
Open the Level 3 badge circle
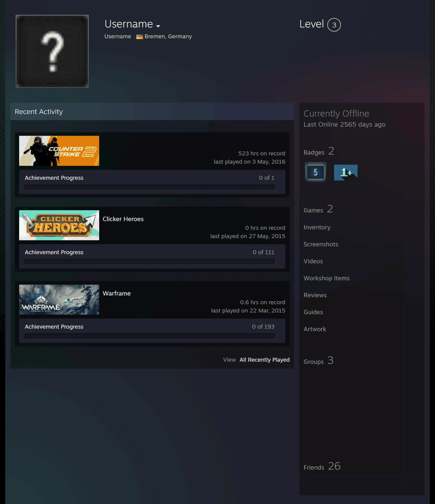point(334,25)
